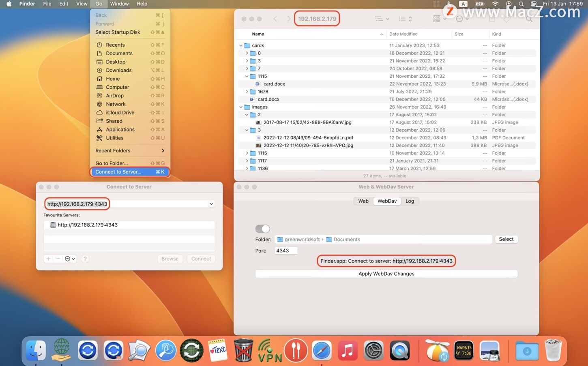Launch the VPN app in the Dock
This screenshot has height=366, width=588.
coord(270,350)
